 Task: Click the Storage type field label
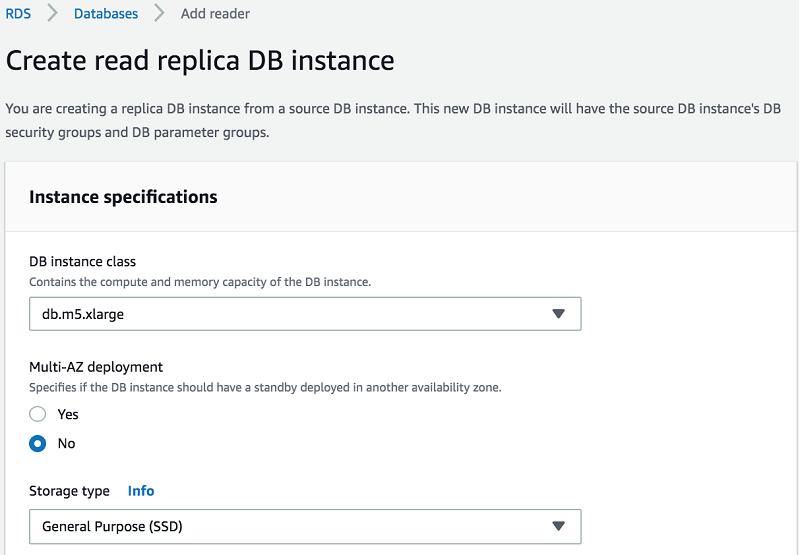[69, 491]
